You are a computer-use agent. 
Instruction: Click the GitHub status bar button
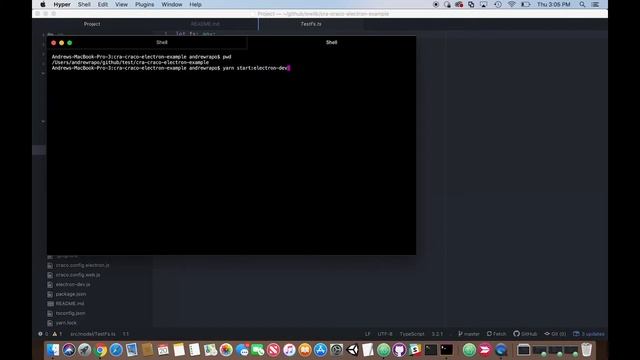click(525, 334)
